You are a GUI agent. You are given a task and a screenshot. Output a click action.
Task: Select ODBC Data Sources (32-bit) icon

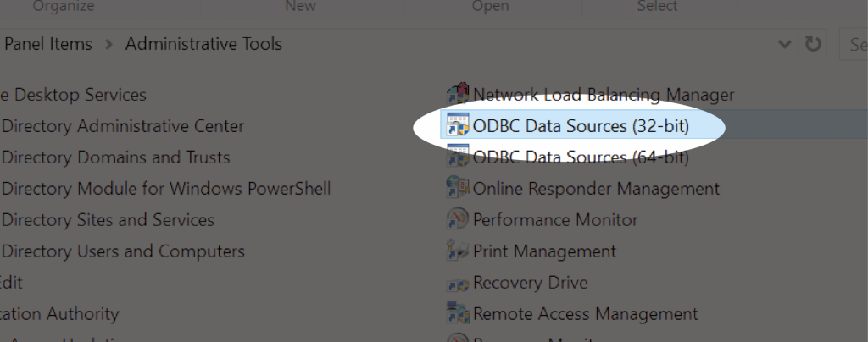(x=458, y=126)
